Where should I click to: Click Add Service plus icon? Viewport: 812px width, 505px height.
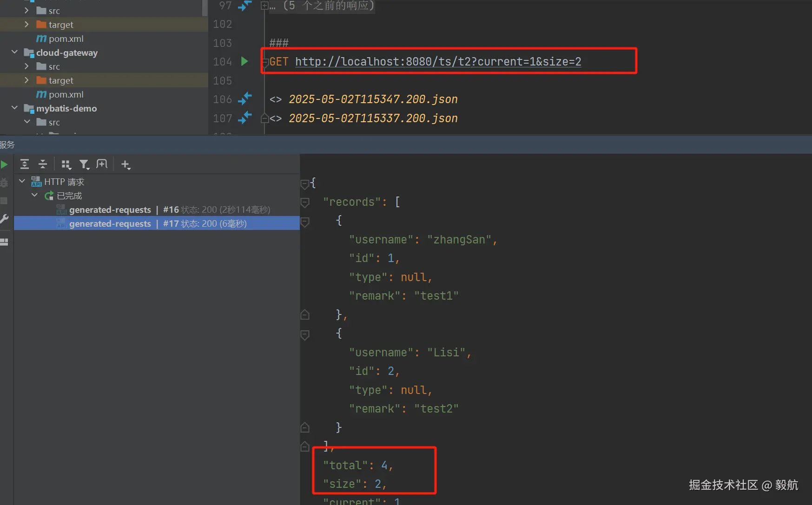125,164
